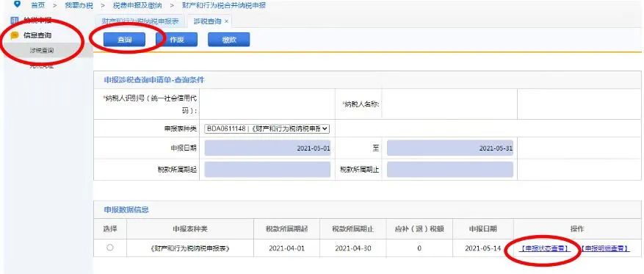Click 申报日期 end field 2021-05-31
This screenshot has width=644, height=274.
449,148
